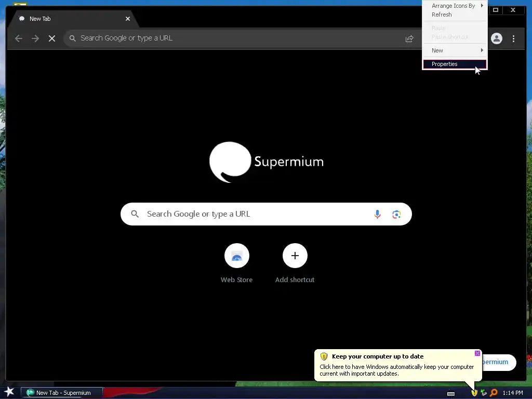Start voice search with microphone icon
This screenshot has height=399, width=532.
click(377, 214)
